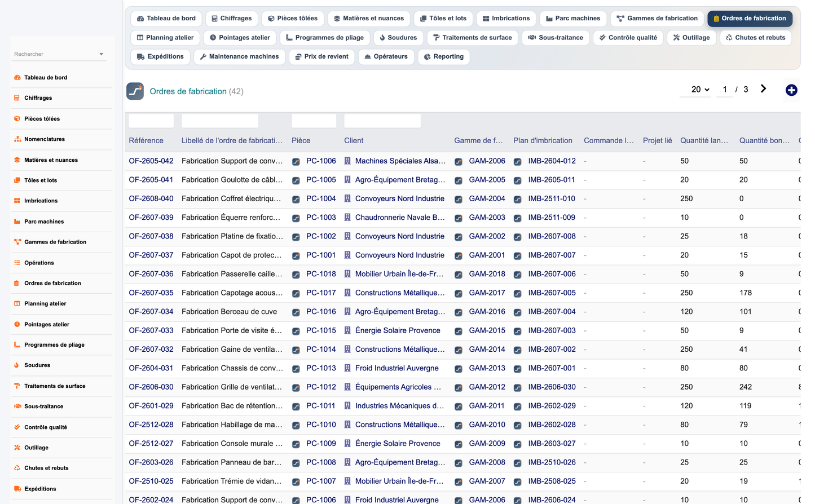Open order OF-2605-042
Image resolution: width=815 pixels, height=504 pixels.
point(151,161)
